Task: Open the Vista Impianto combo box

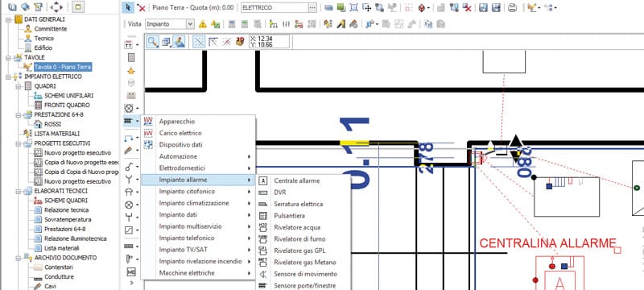Action: [x=169, y=24]
